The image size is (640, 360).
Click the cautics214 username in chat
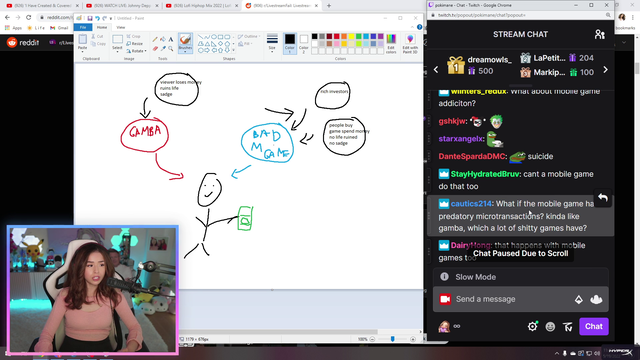click(x=471, y=204)
